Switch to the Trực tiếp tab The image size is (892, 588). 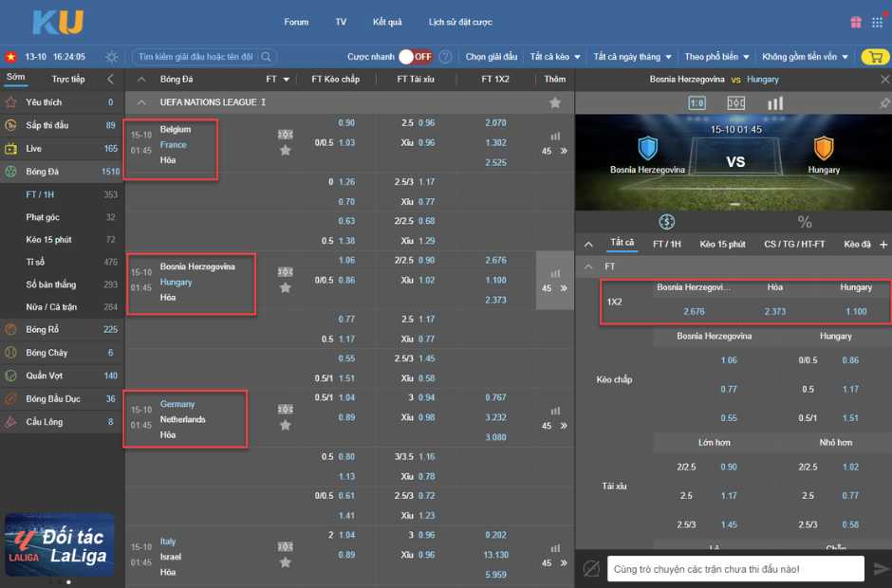click(x=68, y=80)
